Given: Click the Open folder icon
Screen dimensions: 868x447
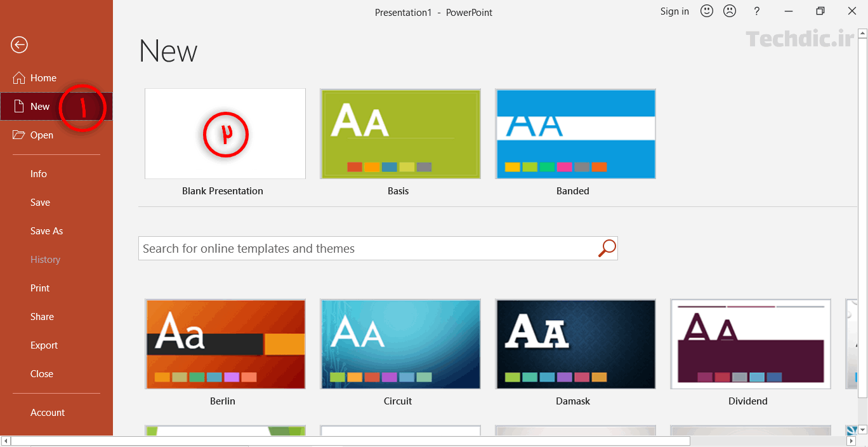Looking at the screenshot, I should point(19,135).
